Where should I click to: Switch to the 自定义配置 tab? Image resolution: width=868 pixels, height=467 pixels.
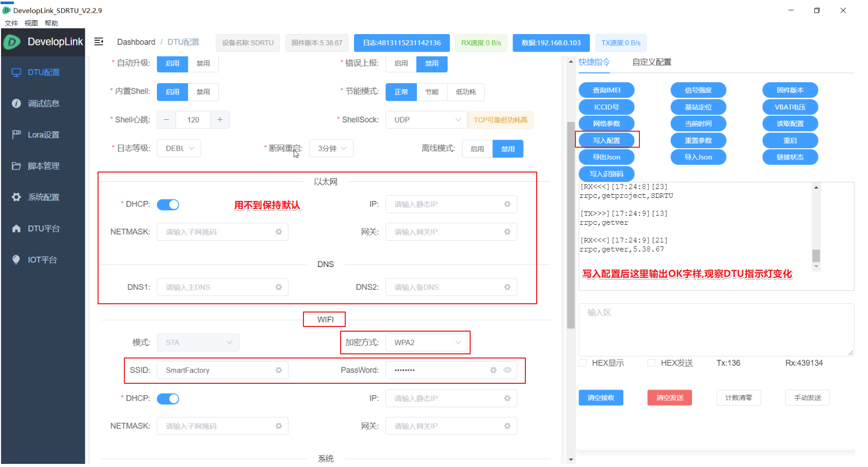point(652,62)
